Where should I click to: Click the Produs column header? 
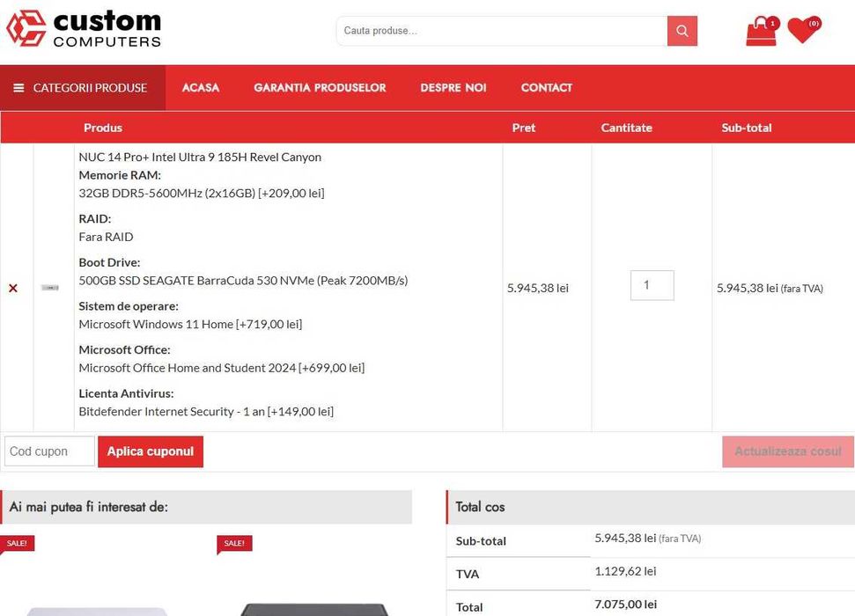pos(103,128)
